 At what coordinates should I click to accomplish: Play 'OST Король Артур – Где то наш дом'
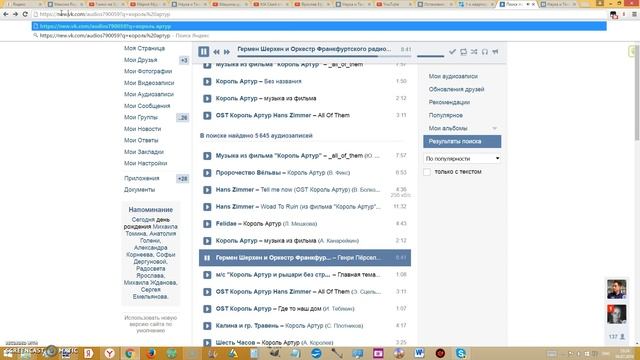tap(207, 309)
